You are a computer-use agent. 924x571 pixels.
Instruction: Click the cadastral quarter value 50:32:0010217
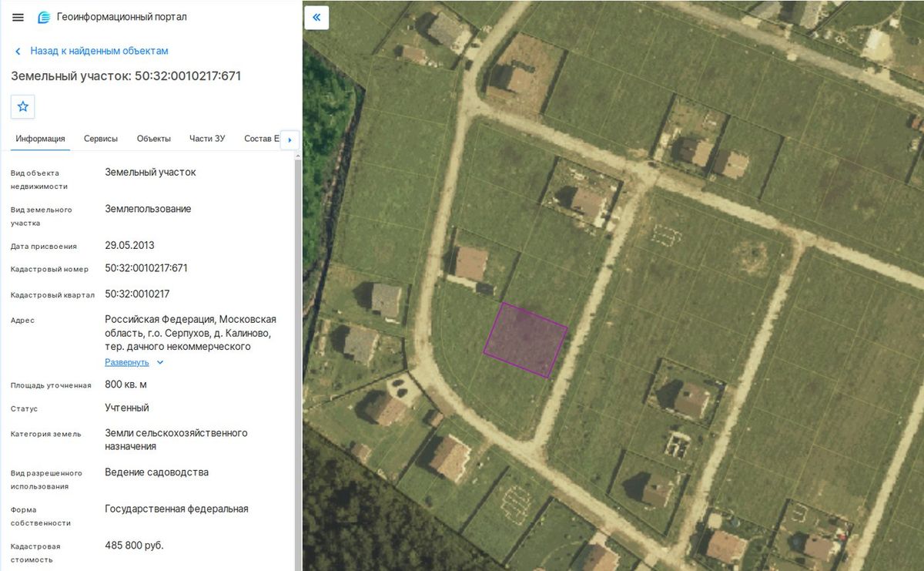point(137,294)
